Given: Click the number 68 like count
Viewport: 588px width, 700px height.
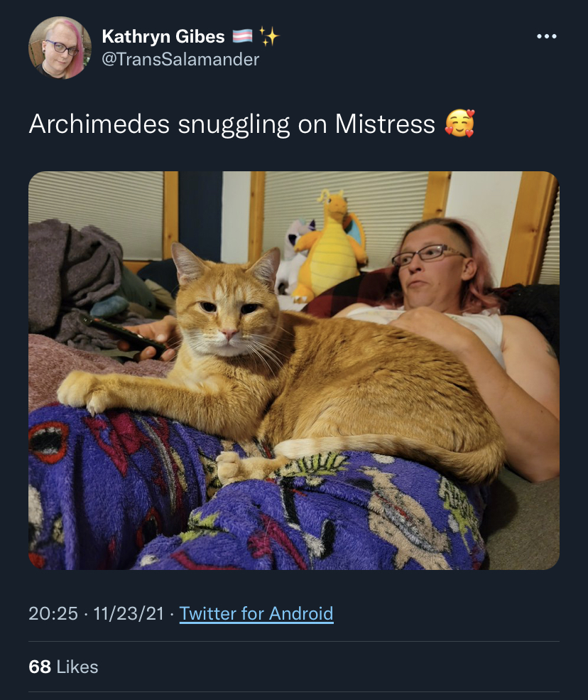Looking at the screenshot, I should tap(40, 667).
